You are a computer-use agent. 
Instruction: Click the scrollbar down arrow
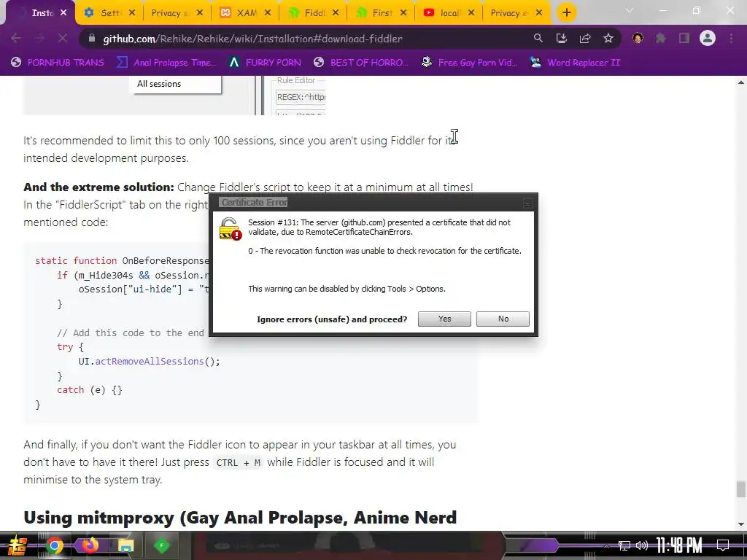(x=740, y=524)
